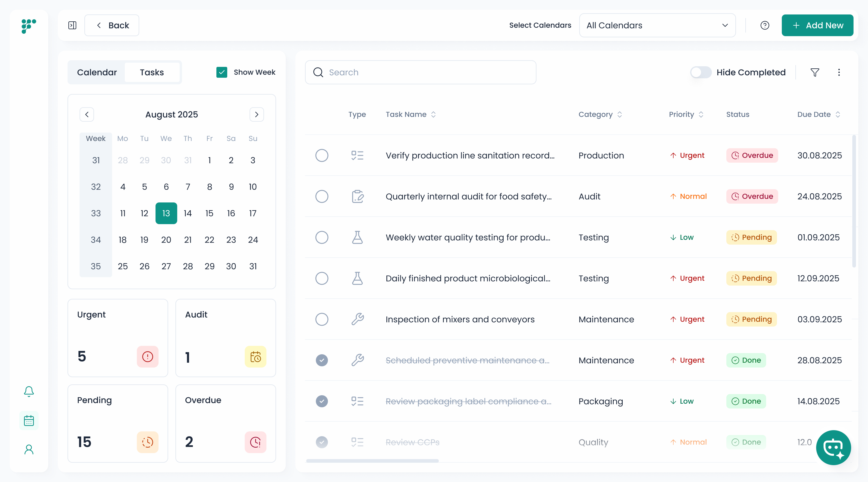Open the Audit summary card
The image size is (868, 482).
pyautogui.click(x=225, y=338)
